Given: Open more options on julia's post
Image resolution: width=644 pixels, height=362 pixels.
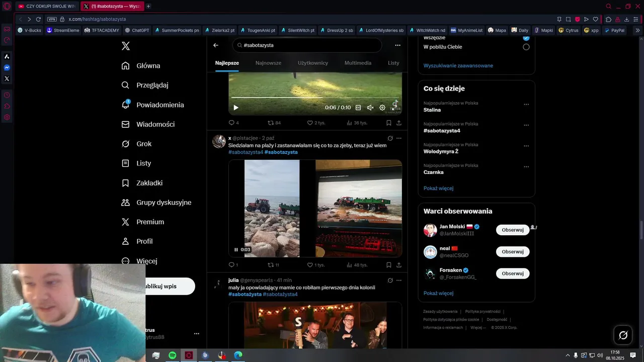Looking at the screenshot, I should click(399, 281).
